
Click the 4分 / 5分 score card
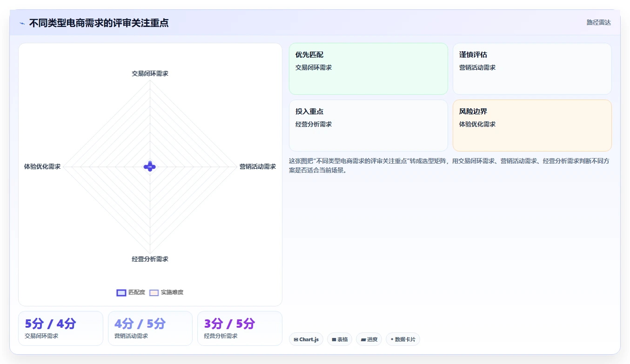click(150, 328)
